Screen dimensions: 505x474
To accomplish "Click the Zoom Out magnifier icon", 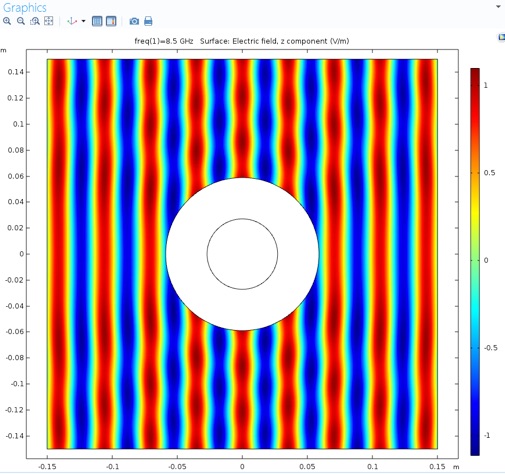I will coord(21,21).
